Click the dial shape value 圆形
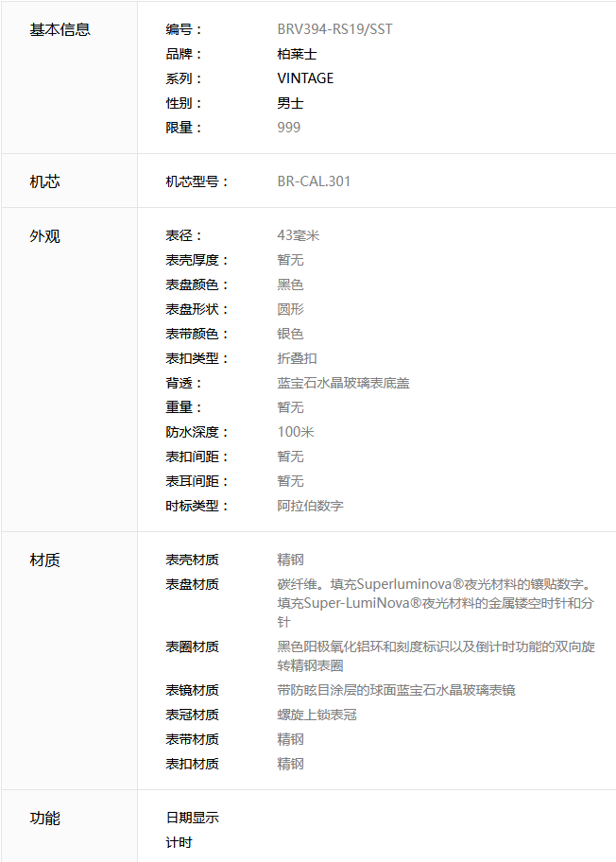This screenshot has height=862, width=616. coord(290,309)
